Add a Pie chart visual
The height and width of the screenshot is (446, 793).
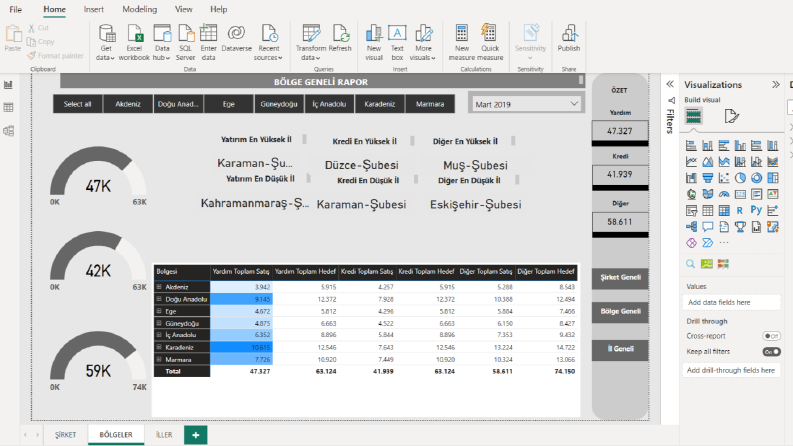740,178
